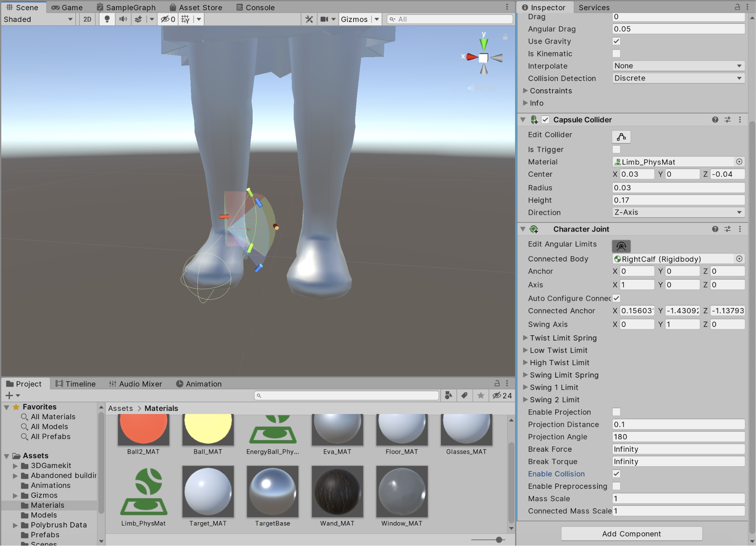Check the Enable Projection checkbox

click(616, 412)
